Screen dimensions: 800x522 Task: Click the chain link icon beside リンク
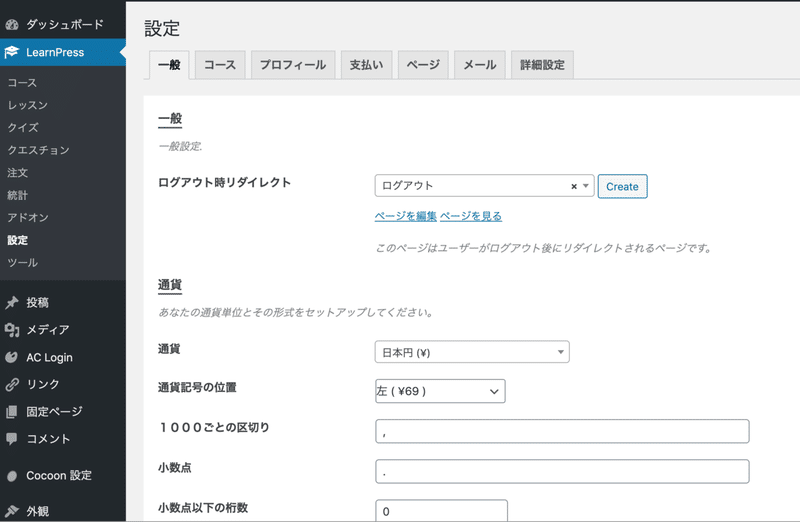(x=12, y=384)
